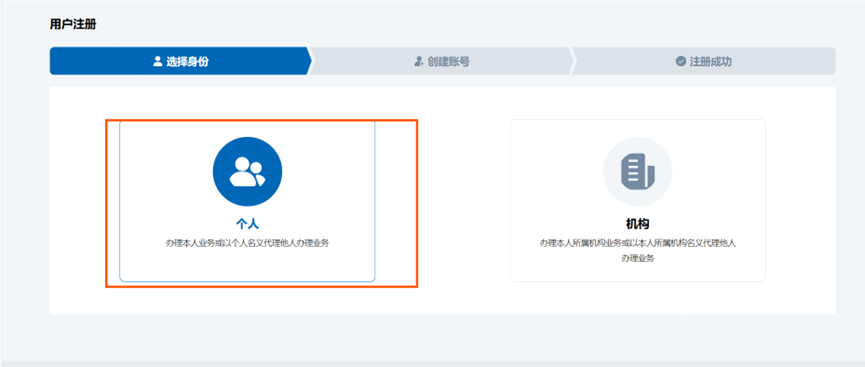Choose the 机构 identity title
Image resolution: width=865 pixels, height=367 pixels.
tap(637, 224)
